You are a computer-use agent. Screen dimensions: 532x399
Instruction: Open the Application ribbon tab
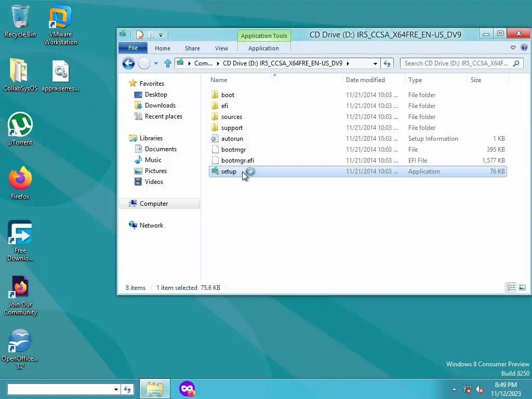pos(263,48)
